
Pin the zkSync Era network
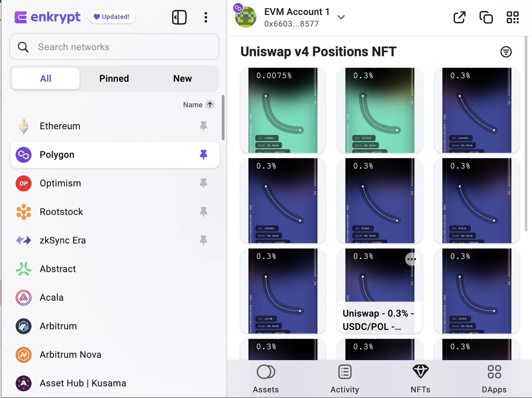(204, 240)
